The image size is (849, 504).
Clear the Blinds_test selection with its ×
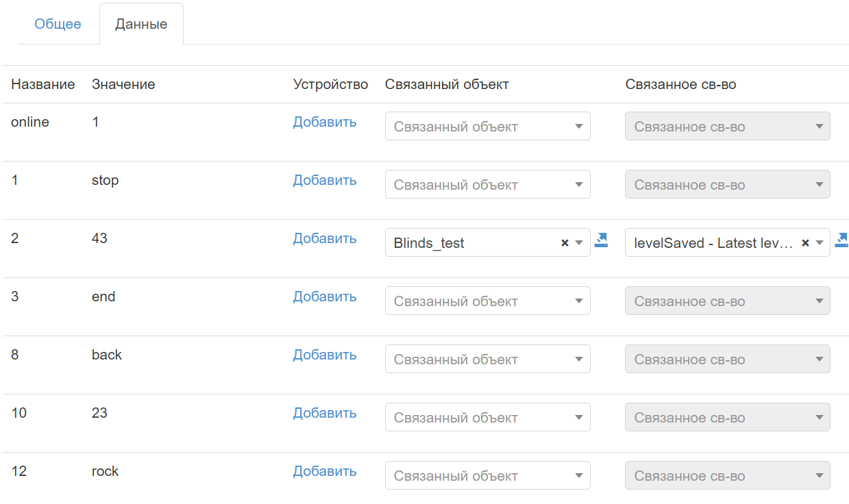(565, 243)
